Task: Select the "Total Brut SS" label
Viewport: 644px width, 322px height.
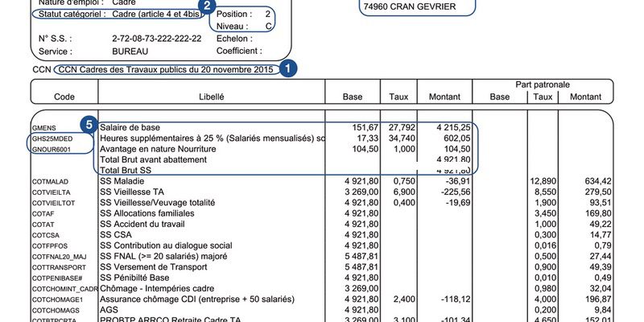Action: click(126, 170)
